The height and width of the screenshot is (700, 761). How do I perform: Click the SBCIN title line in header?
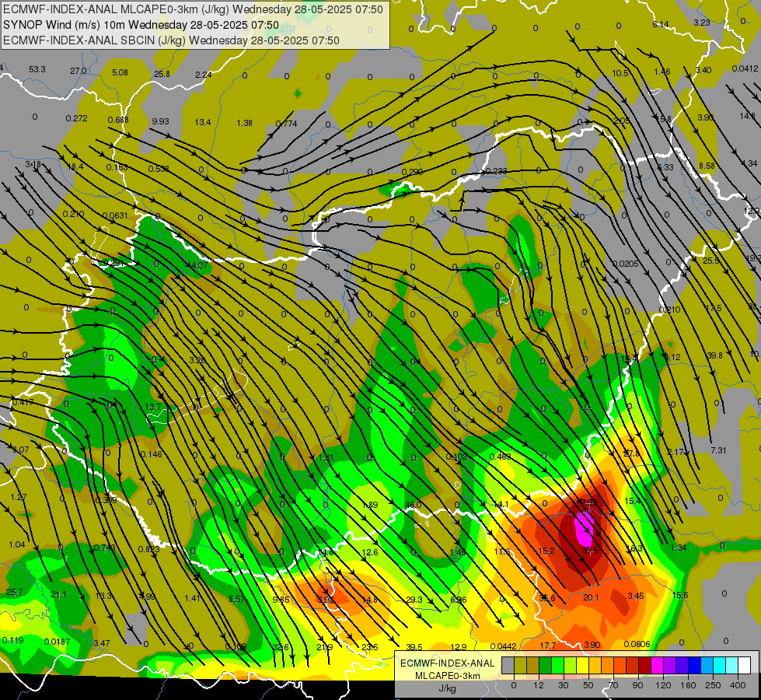tap(171, 40)
